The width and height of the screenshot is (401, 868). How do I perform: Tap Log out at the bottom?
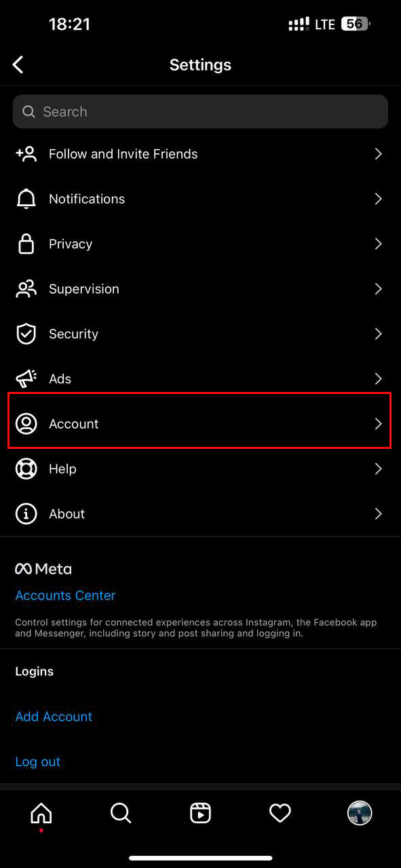(x=37, y=761)
